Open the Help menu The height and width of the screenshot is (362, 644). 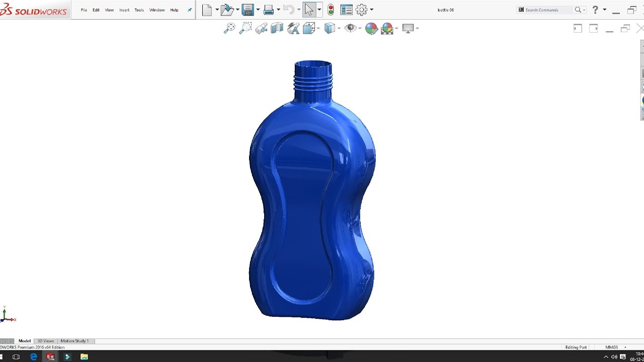click(174, 10)
